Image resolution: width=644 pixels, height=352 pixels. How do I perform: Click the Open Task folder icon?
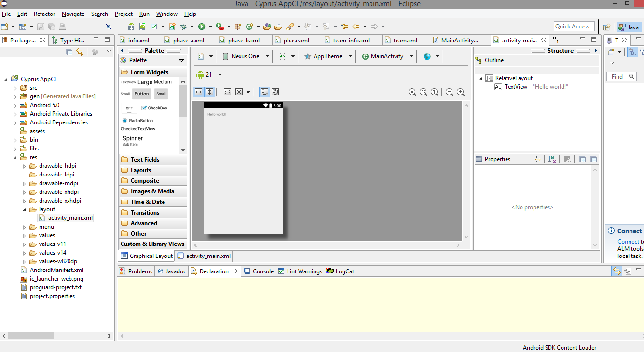coord(278,27)
